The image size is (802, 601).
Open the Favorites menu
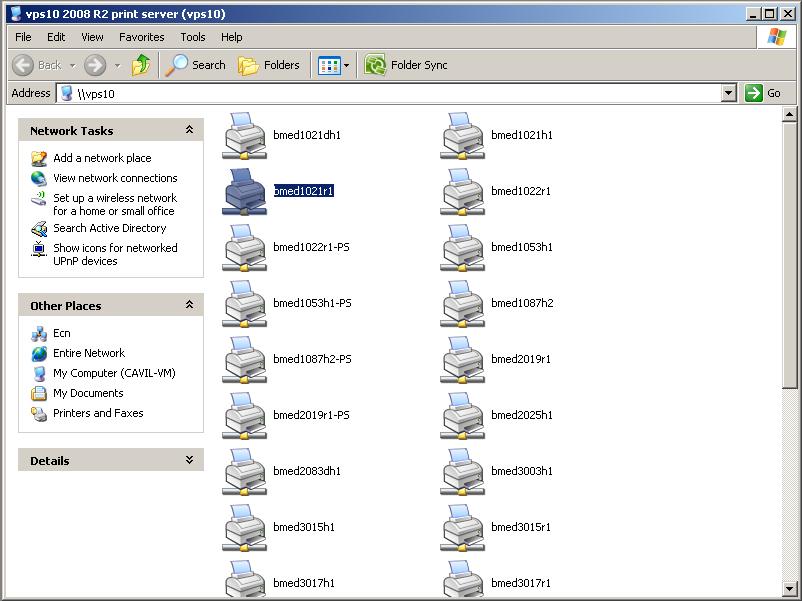tap(141, 37)
